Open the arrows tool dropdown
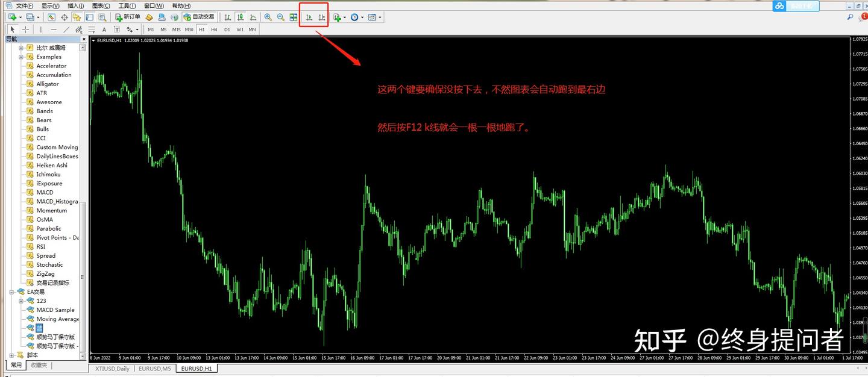The height and width of the screenshot is (377, 868). tap(137, 29)
